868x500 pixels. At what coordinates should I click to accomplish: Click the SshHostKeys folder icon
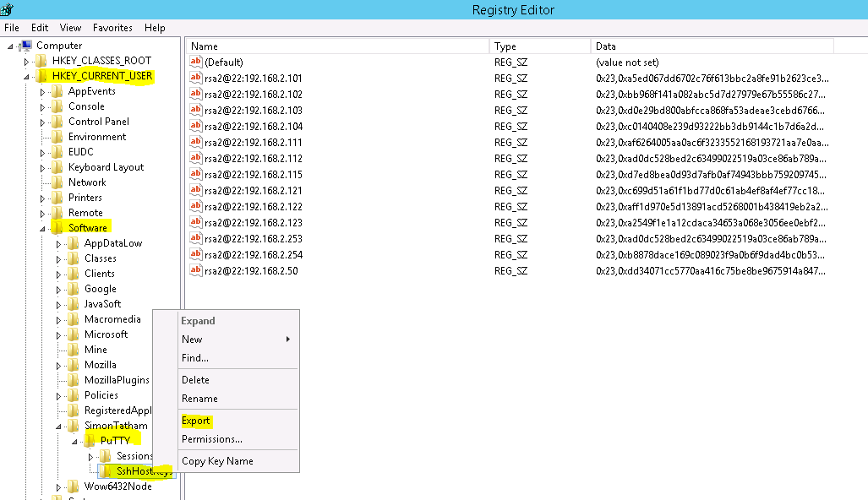pyautogui.click(x=107, y=471)
